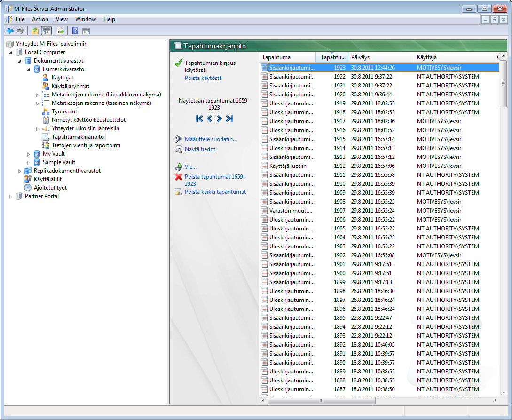Click the icon beside Poista kaikki tapahtumat
This screenshot has width=512, height=420.
(x=178, y=192)
